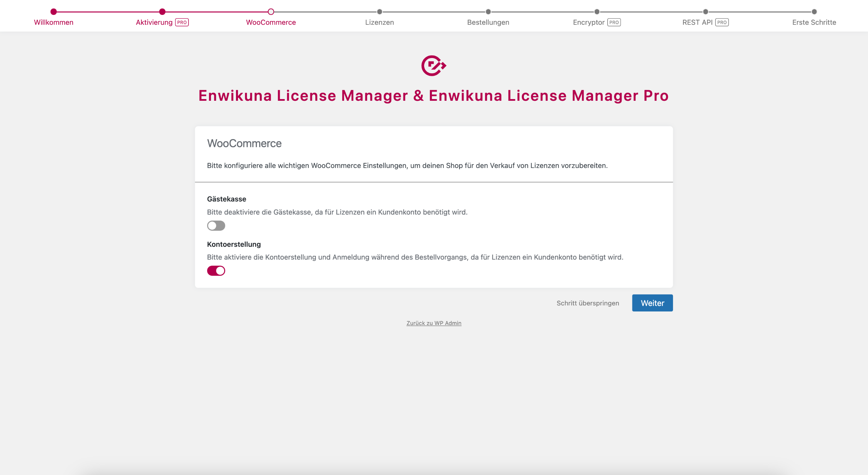Click the Aktivierung progress dot
The width and height of the screenshot is (868, 475).
click(x=162, y=12)
